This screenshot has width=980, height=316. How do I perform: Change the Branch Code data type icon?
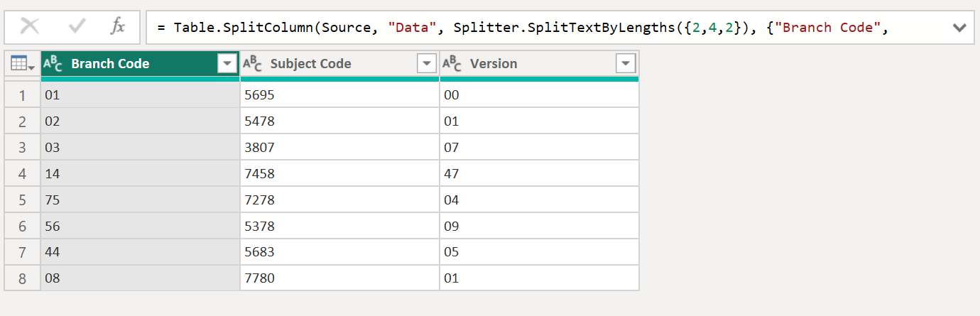[53, 64]
